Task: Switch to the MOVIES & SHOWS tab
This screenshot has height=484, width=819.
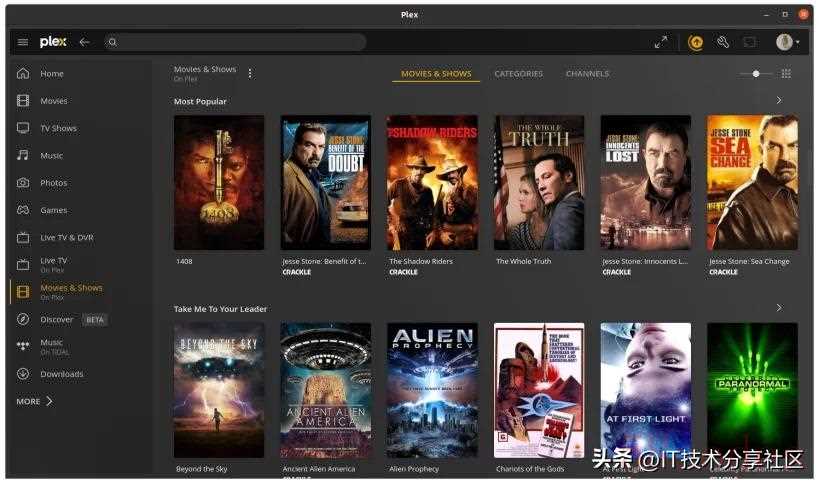Action: coord(436,74)
